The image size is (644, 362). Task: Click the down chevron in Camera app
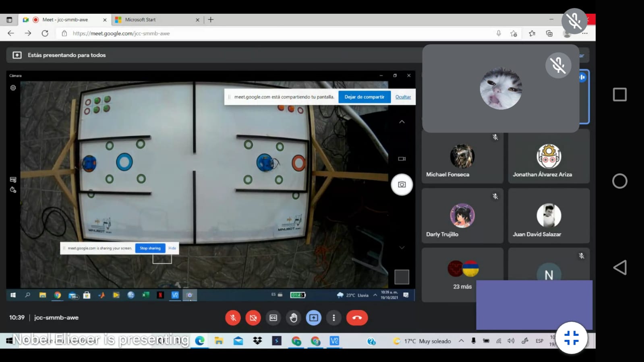point(402,248)
